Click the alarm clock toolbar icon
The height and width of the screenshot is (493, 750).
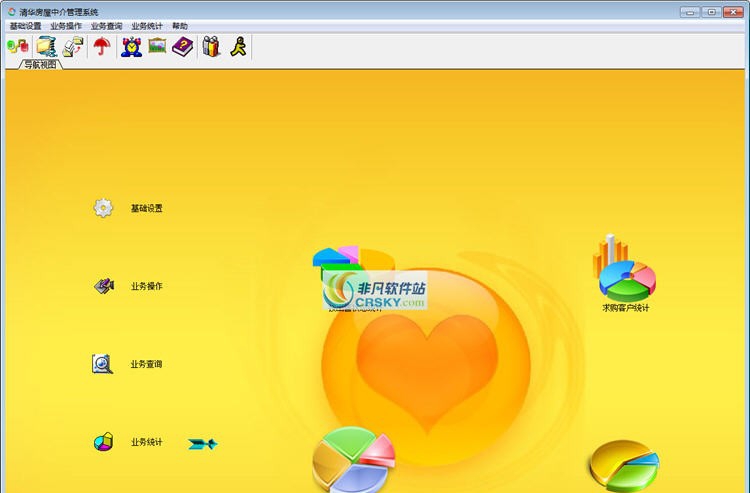pos(131,47)
